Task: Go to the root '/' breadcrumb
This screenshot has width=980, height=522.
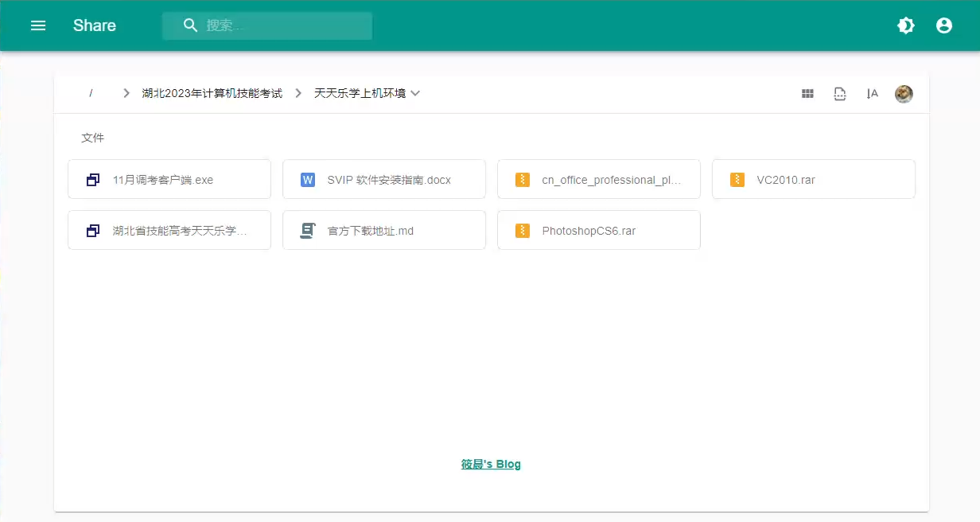Action: pos(91,93)
